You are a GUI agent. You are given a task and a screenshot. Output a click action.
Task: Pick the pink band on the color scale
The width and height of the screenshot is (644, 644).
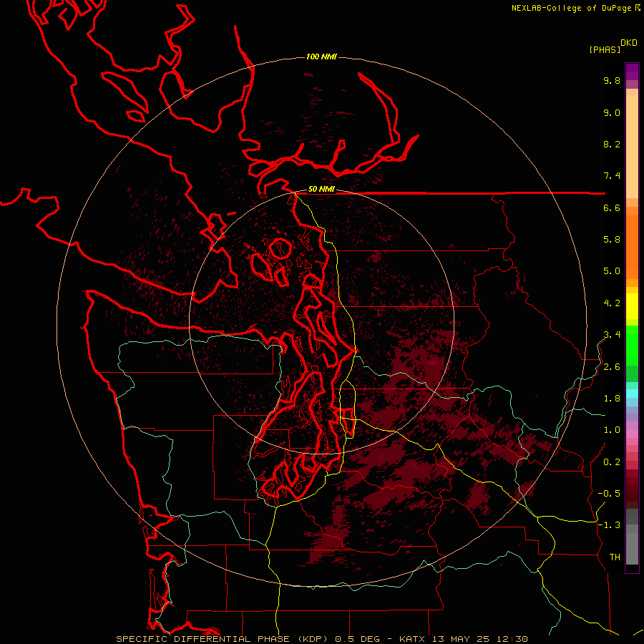pyautogui.click(x=632, y=434)
